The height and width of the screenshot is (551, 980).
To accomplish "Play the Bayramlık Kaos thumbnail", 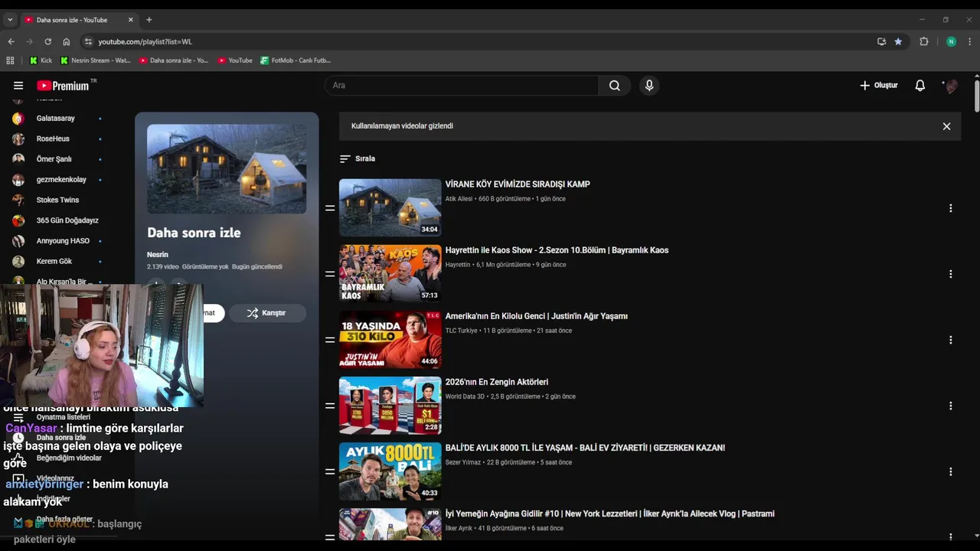I will click(x=390, y=273).
